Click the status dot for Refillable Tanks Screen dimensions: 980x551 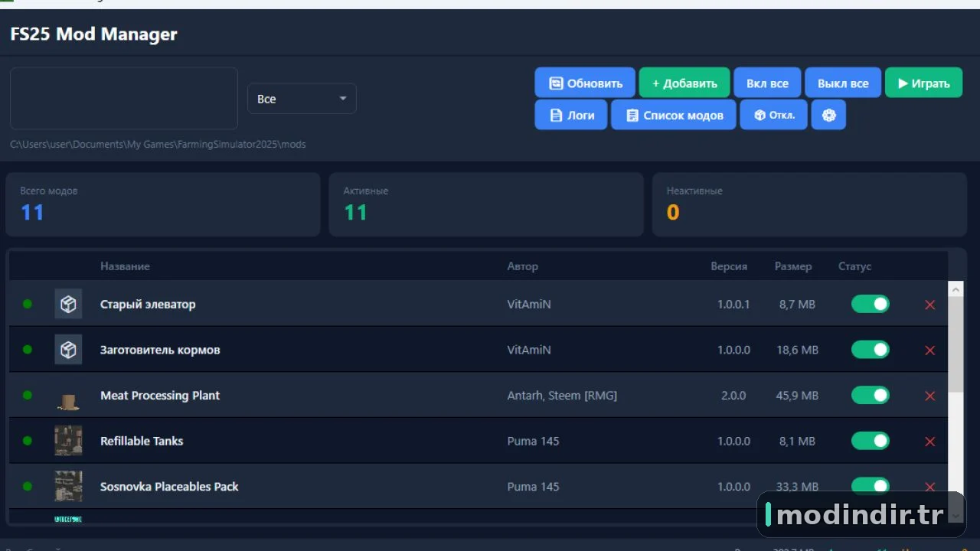click(28, 441)
